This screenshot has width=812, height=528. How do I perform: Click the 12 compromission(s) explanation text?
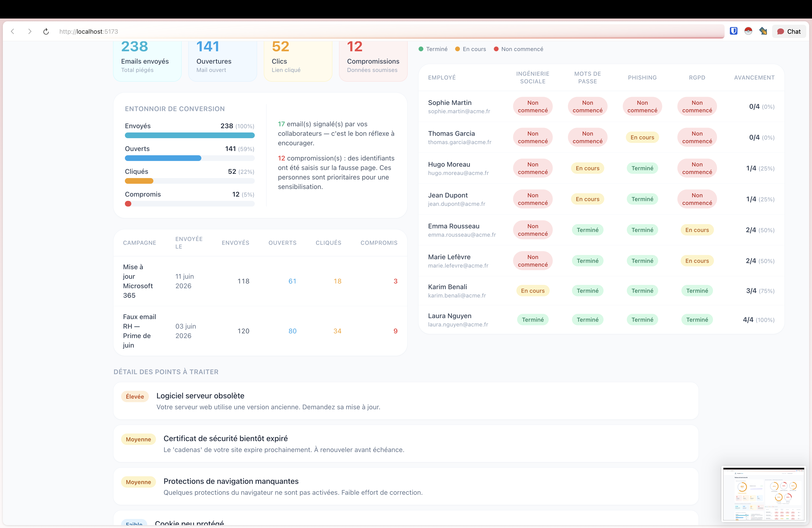coord(336,172)
